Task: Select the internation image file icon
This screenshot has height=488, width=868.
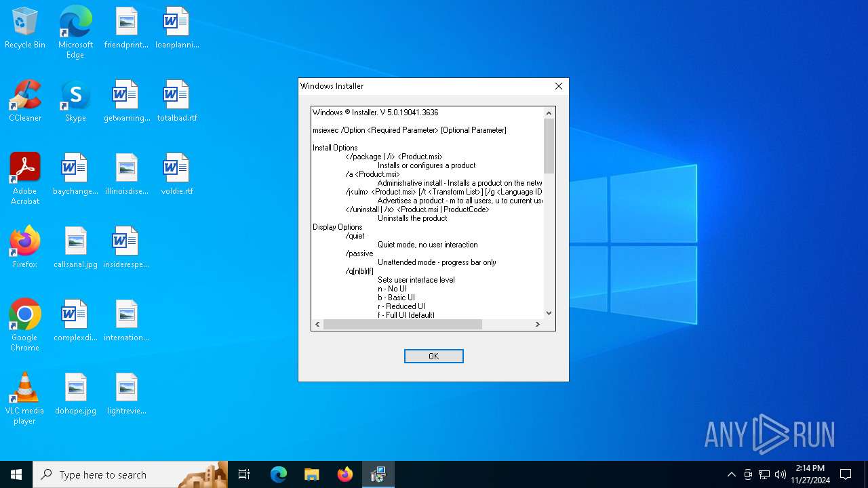Action: pyautogui.click(x=126, y=321)
